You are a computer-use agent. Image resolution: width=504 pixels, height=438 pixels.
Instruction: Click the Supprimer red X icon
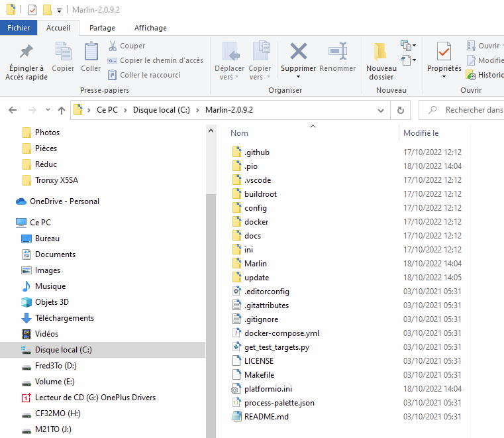point(298,52)
